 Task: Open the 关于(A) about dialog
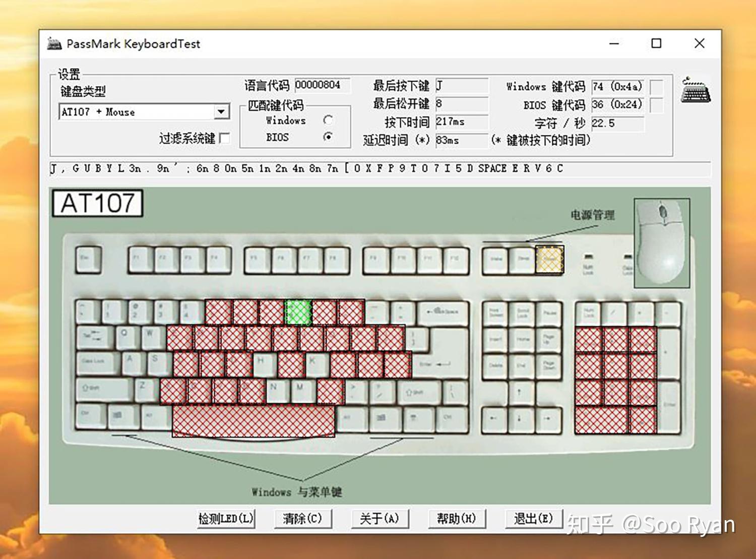click(380, 518)
